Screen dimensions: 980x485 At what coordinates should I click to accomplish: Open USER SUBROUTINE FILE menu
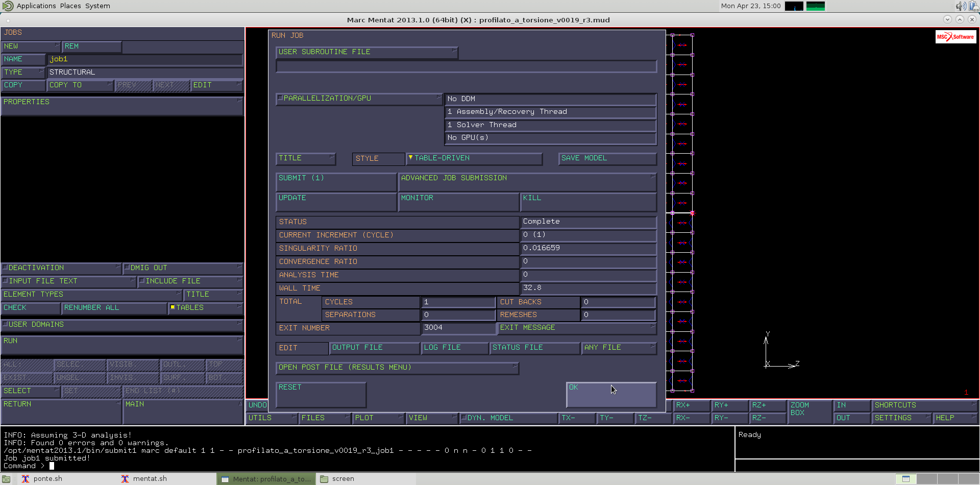(x=367, y=52)
